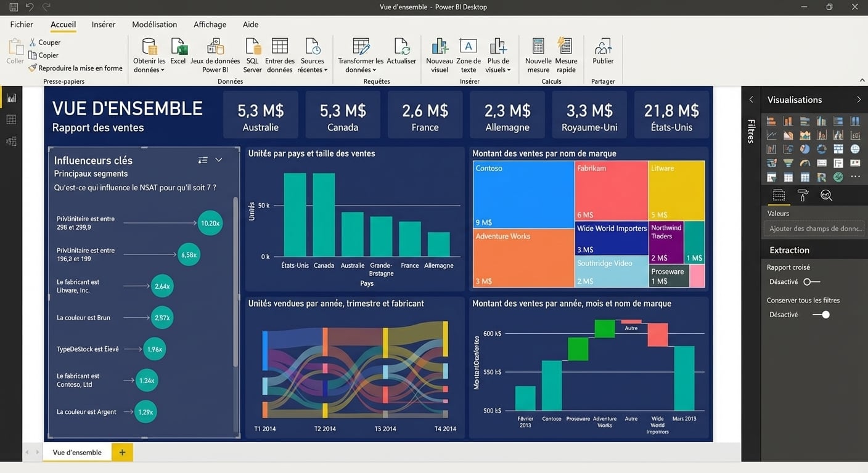
Task: Select the stacked bar chart visual
Action: point(772,121)
